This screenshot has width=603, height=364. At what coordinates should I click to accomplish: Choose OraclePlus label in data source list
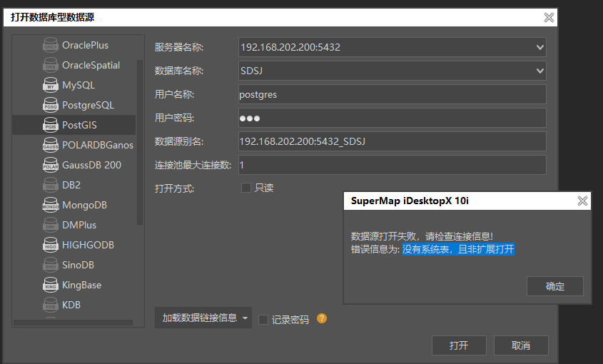[86, 45]
